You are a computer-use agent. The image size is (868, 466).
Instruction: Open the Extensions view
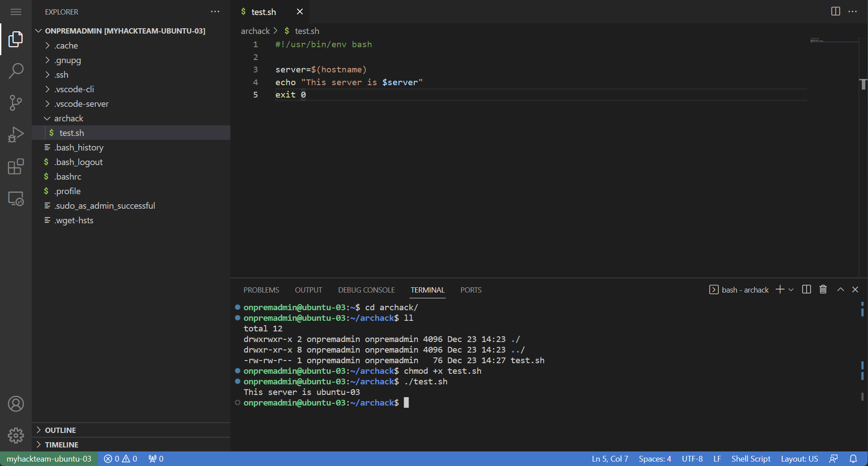[16, 167]
